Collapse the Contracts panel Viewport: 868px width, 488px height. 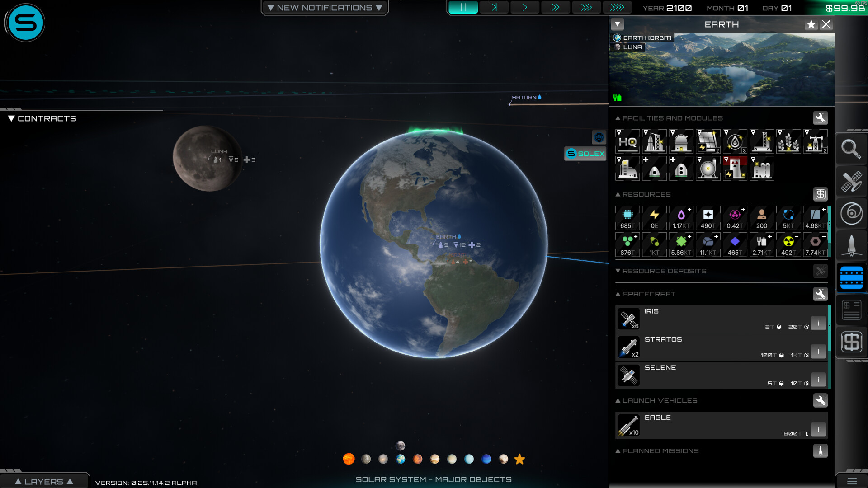(10, 118)
